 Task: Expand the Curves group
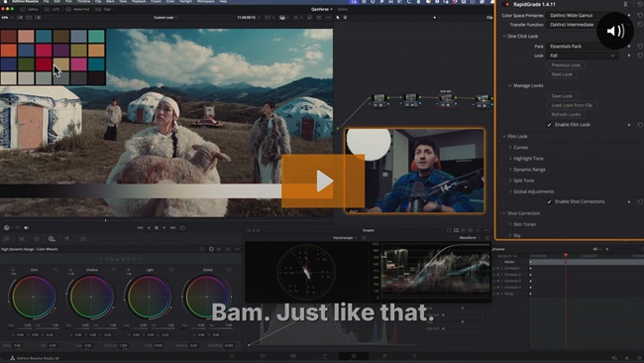(x=510, y=147)
